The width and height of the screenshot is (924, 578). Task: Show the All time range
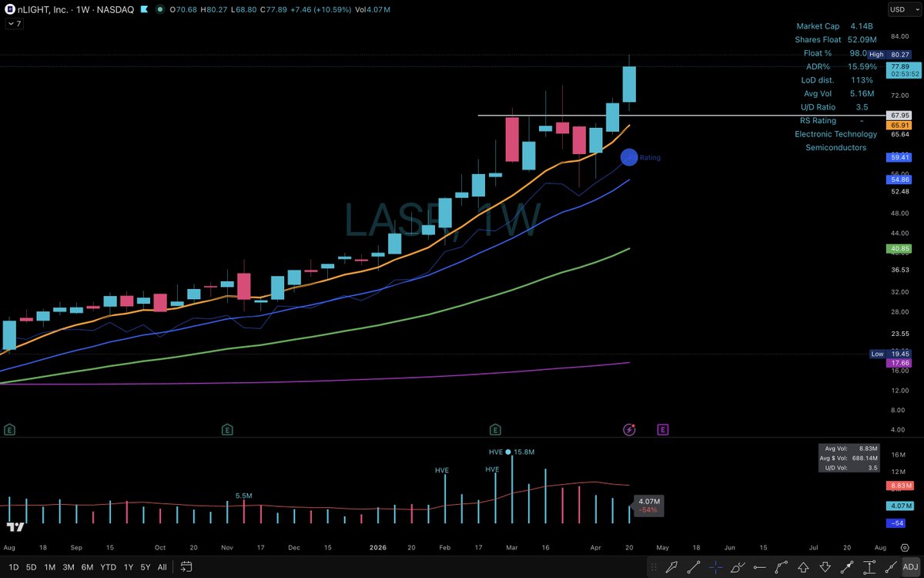(162, 567)
